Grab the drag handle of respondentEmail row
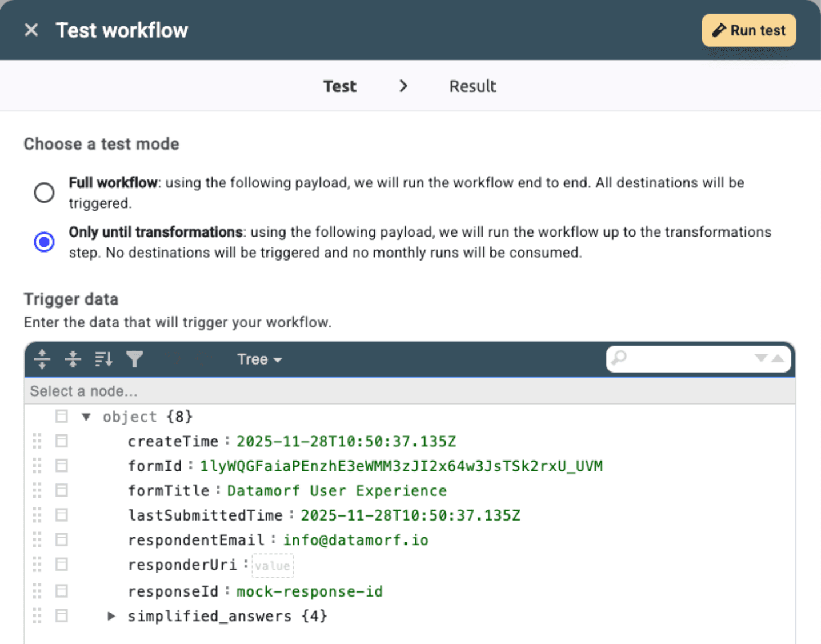 click(x=37, y=540)
